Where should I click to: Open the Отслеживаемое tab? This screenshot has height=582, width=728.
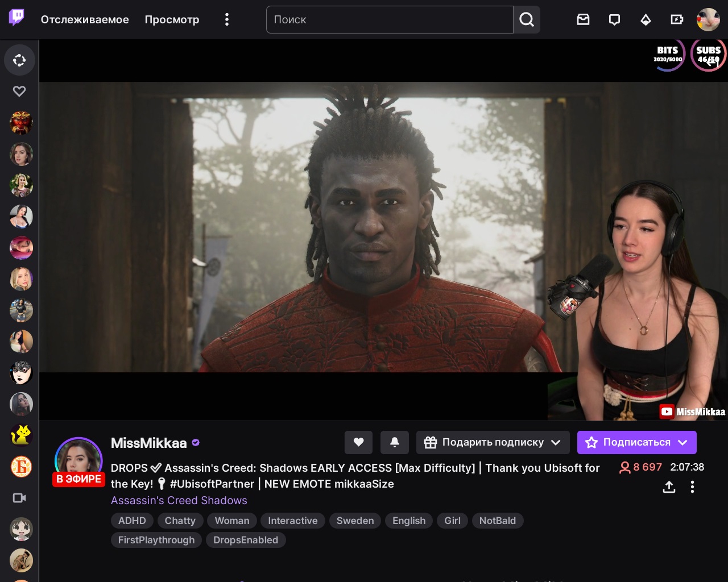(85, 19)
